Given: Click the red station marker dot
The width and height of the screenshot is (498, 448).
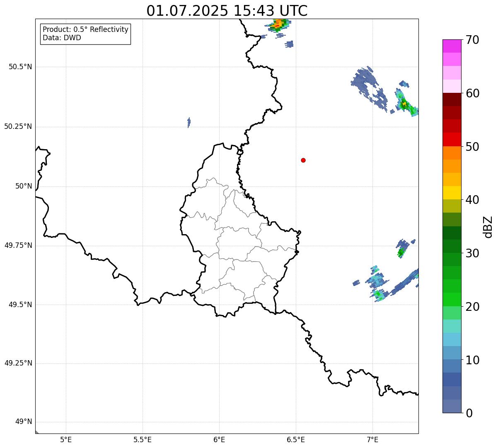Looking at the screenshot, I should 303,160.
